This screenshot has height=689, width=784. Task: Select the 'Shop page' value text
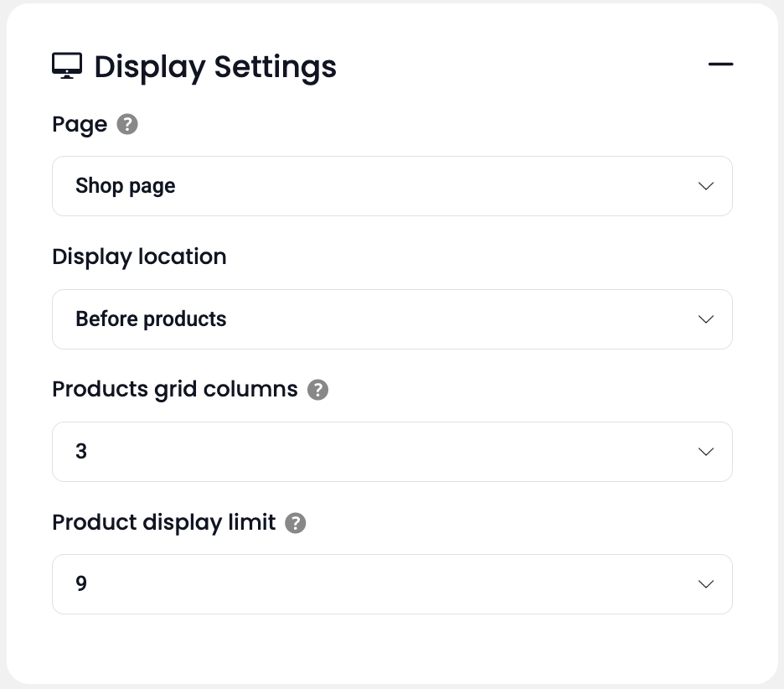tap(126, 186)
